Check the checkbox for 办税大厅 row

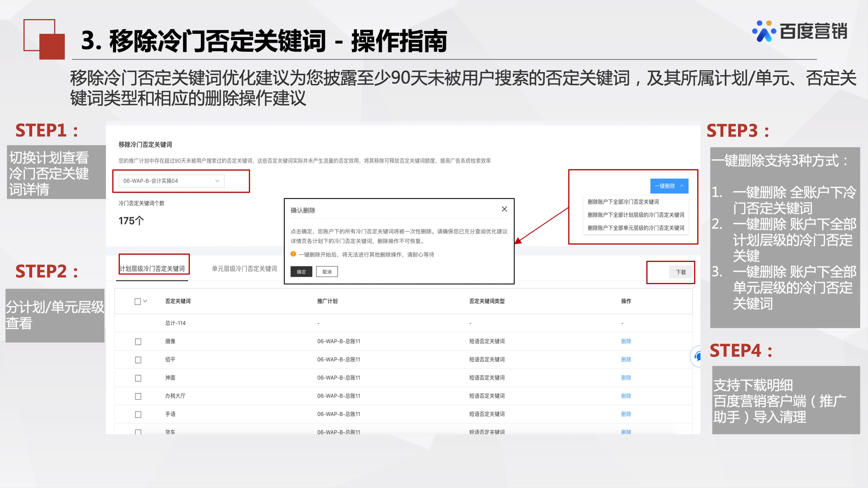click(137, 396)
